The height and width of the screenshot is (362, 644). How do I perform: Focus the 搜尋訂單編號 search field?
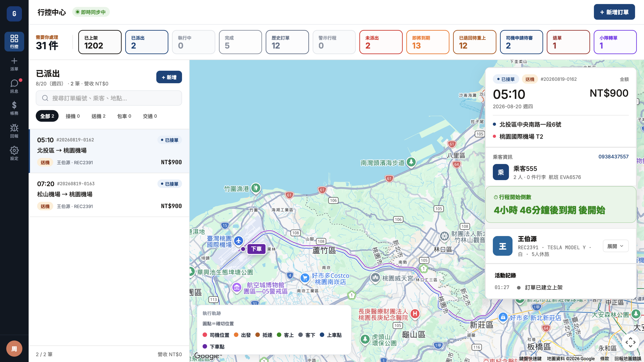[109, 98]
